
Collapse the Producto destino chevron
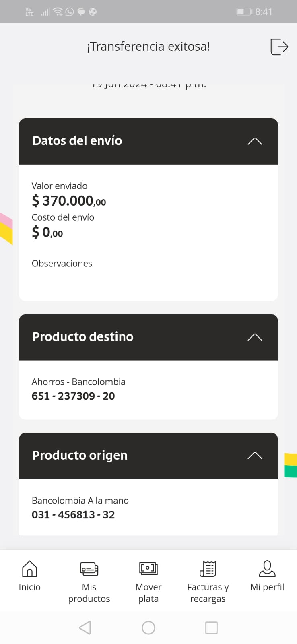[x=255, y=337]
